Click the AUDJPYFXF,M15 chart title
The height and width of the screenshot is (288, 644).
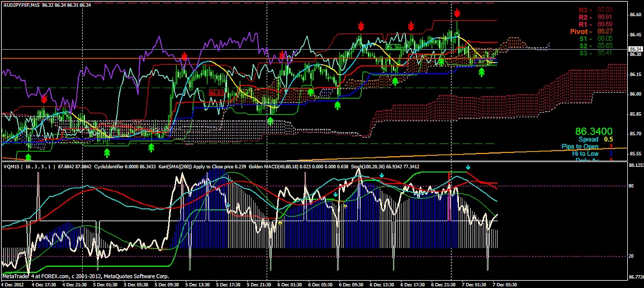pos(23,4)
